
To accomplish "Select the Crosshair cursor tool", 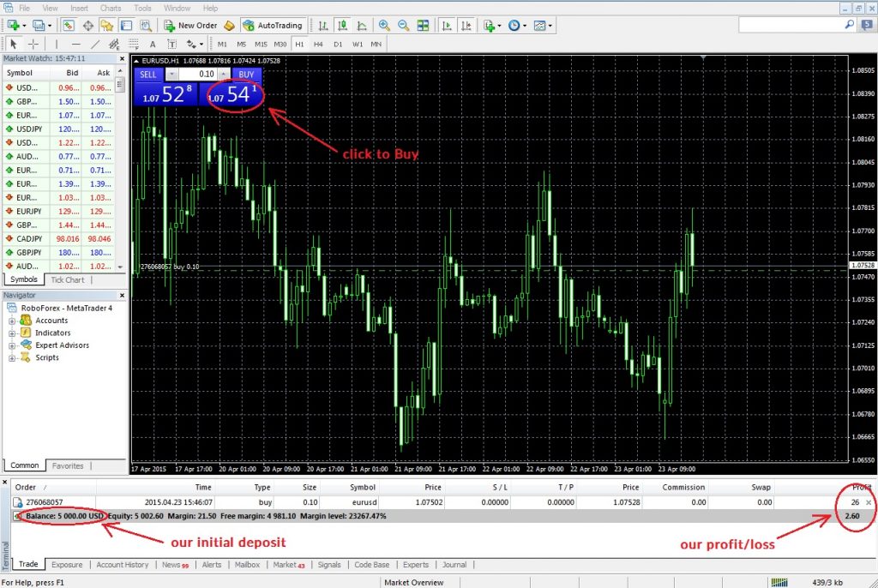I will pyautogui.click(x=33, y=44).
